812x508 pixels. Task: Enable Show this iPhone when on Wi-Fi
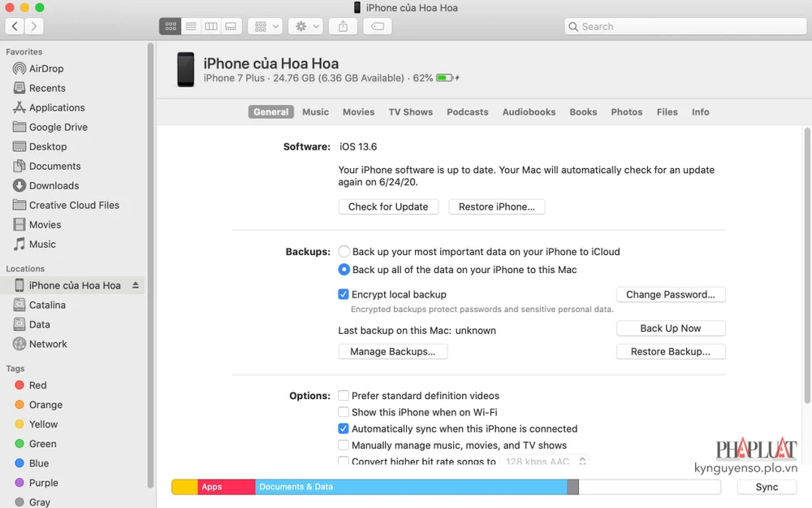[344, 412]
